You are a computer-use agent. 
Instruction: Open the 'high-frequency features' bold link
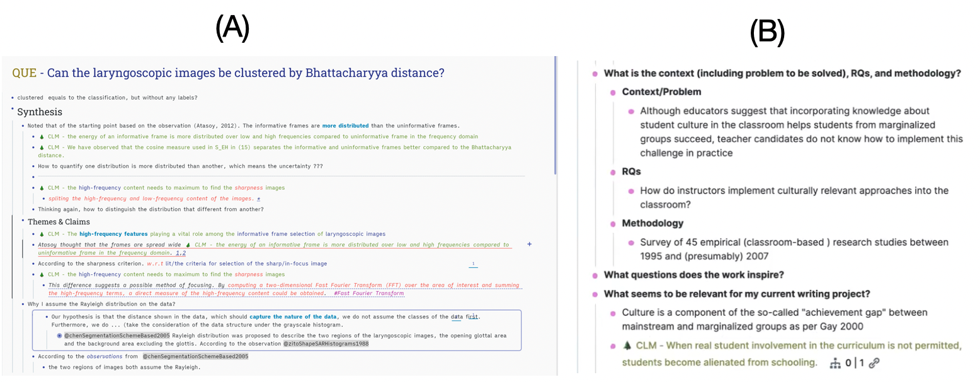click(113, 233)
